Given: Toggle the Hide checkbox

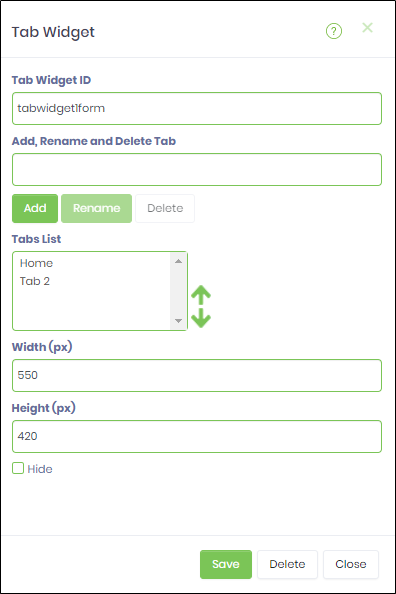Looking at the screenshot, I should click(x=18, y=468).
